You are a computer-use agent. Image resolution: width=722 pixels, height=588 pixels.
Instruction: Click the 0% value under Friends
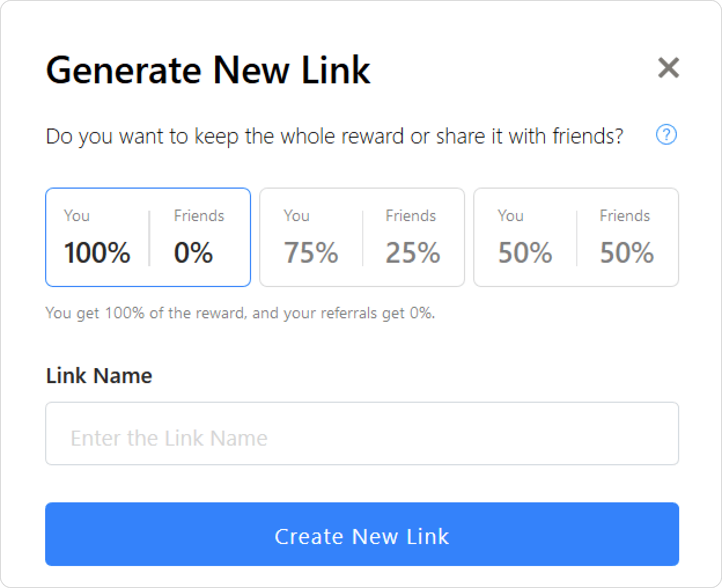pos(193,253)
